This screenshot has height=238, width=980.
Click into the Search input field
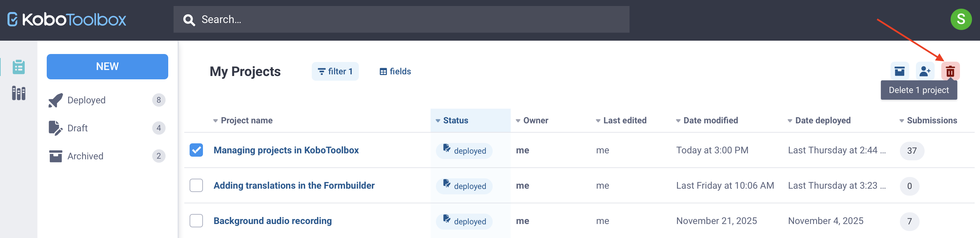pos(411,19)
